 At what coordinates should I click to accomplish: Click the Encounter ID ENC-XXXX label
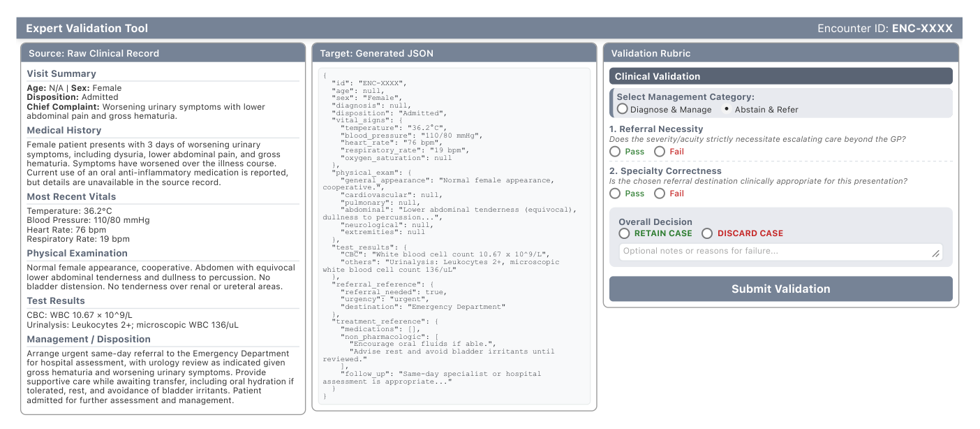(x=885, y=29)
